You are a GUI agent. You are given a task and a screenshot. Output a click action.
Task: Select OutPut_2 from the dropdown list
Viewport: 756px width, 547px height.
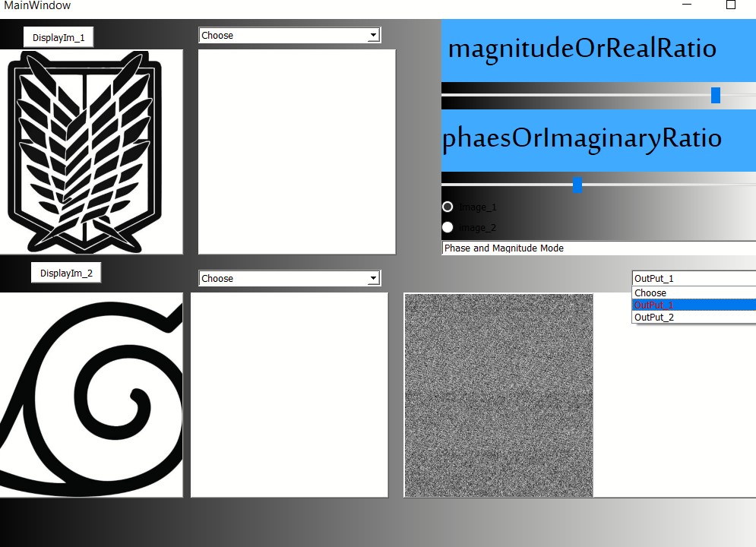click(694, 317)
